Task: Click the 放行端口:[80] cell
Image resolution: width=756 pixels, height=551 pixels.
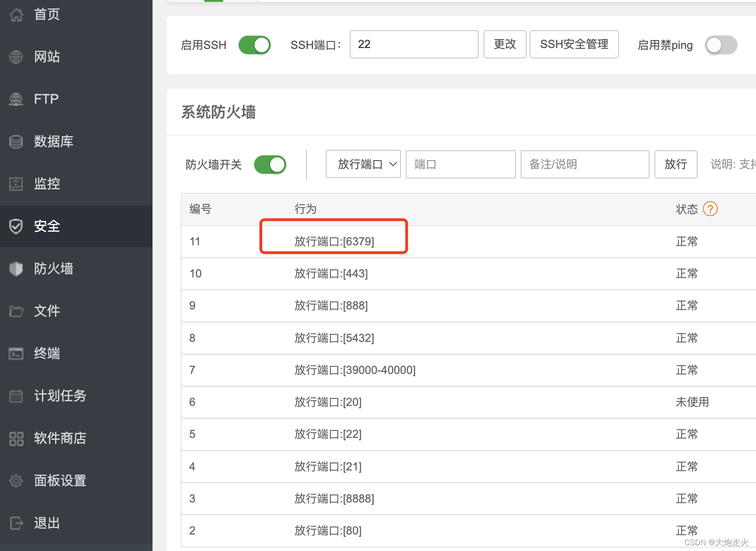Action: pyautogui.click(x=328, y=531)
